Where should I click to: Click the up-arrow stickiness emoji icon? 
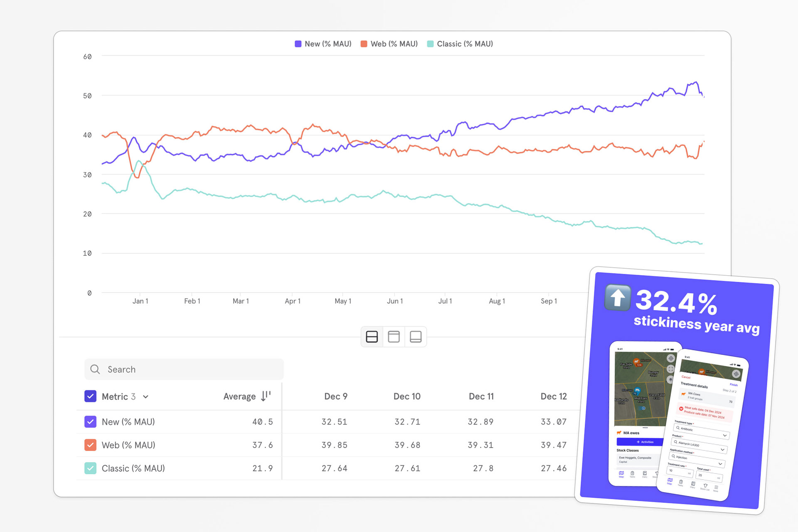[x=618, y=298]
